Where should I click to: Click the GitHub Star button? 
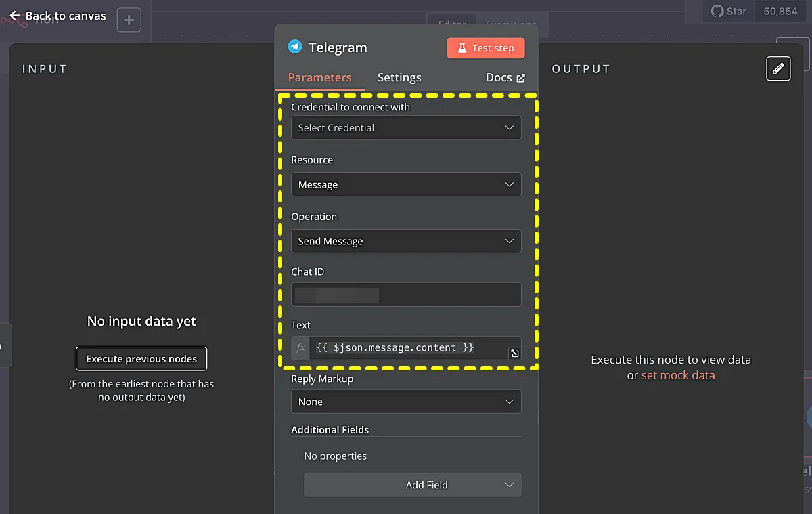click(x=729, y=12)
